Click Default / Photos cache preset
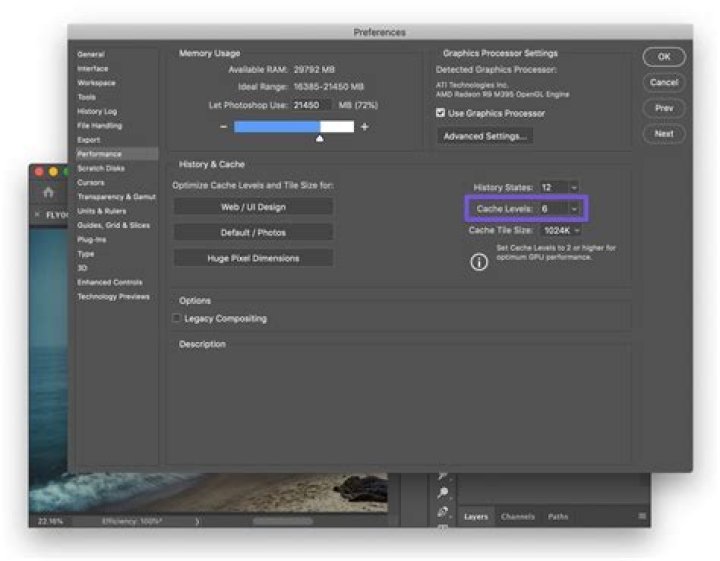Viewport: 720px width, 561px height. pyautogui.click(x=253, y=232)
